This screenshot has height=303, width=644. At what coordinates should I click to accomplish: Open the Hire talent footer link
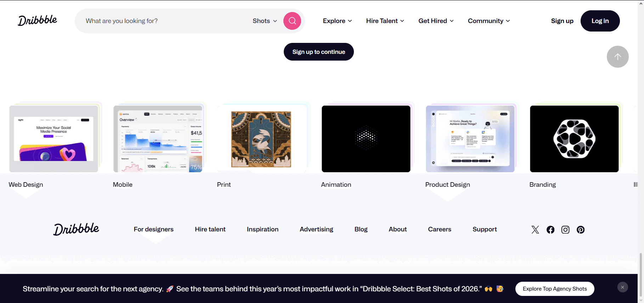[210, 229]
